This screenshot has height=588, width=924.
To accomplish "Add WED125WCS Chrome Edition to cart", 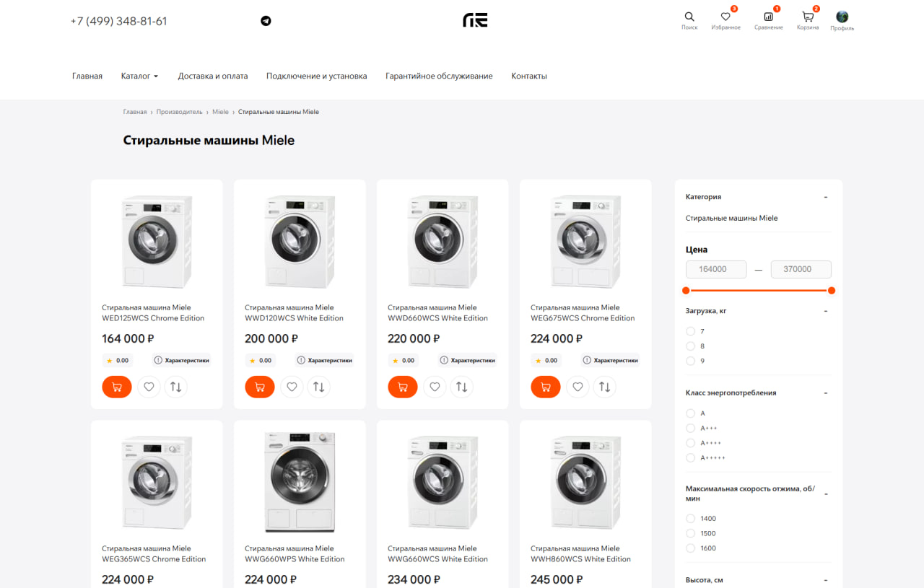I will pos(117,387).
